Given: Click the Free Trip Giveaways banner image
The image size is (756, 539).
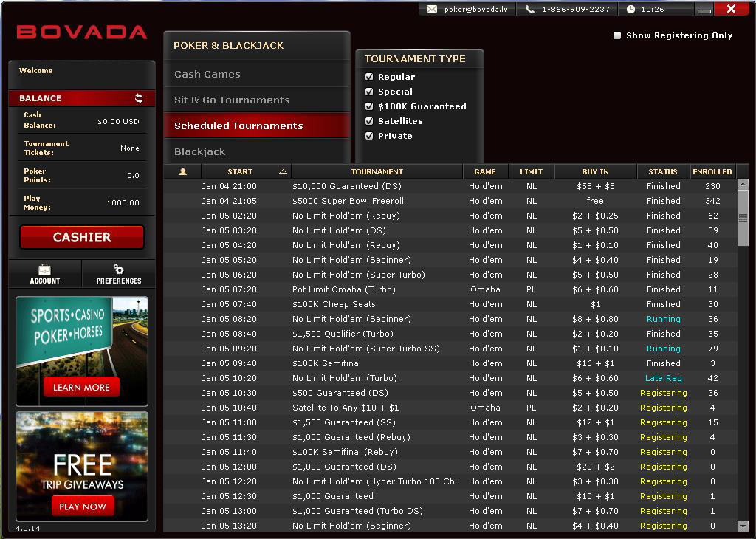Looking at the screenshot, I should click(x=82, y=466).
